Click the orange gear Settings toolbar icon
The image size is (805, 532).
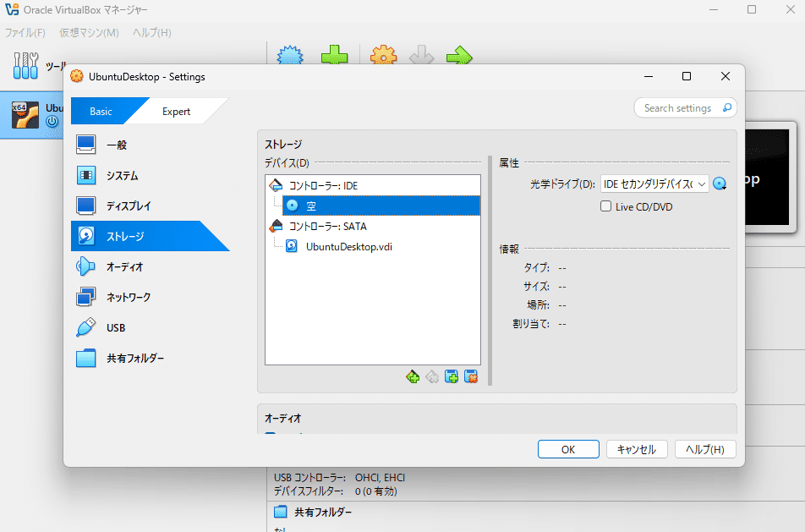(384, 55)
